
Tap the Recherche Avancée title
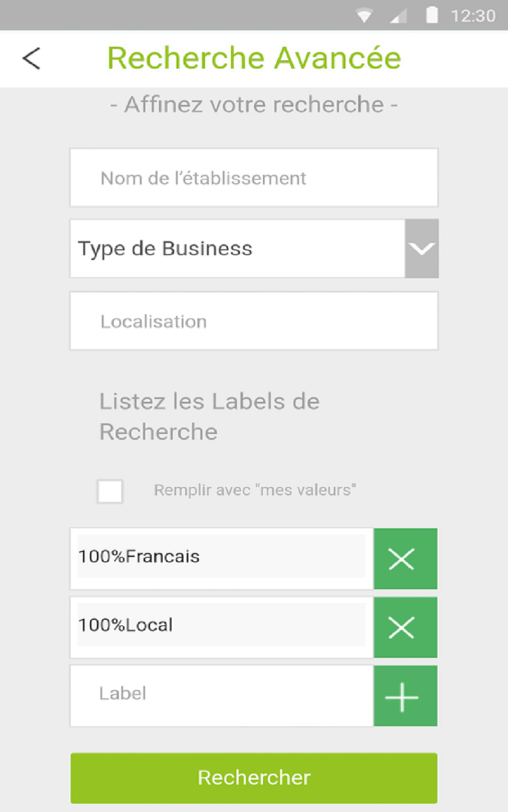pos(254,58)
